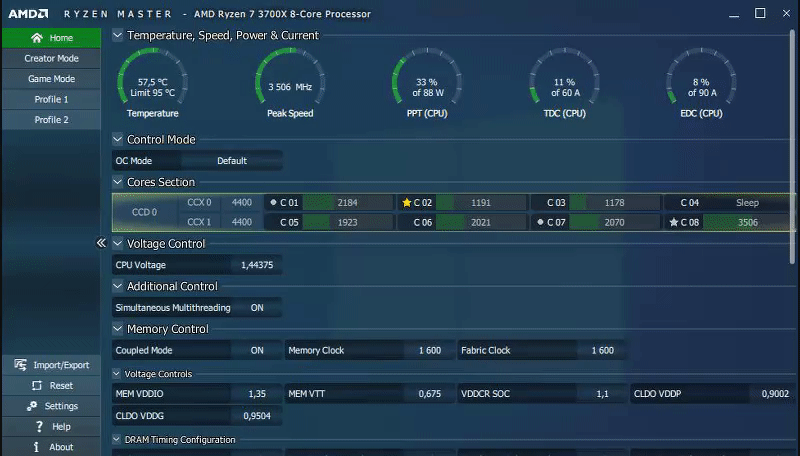Click the white star on core C 08
800x456 pixels.
(673, 222)
